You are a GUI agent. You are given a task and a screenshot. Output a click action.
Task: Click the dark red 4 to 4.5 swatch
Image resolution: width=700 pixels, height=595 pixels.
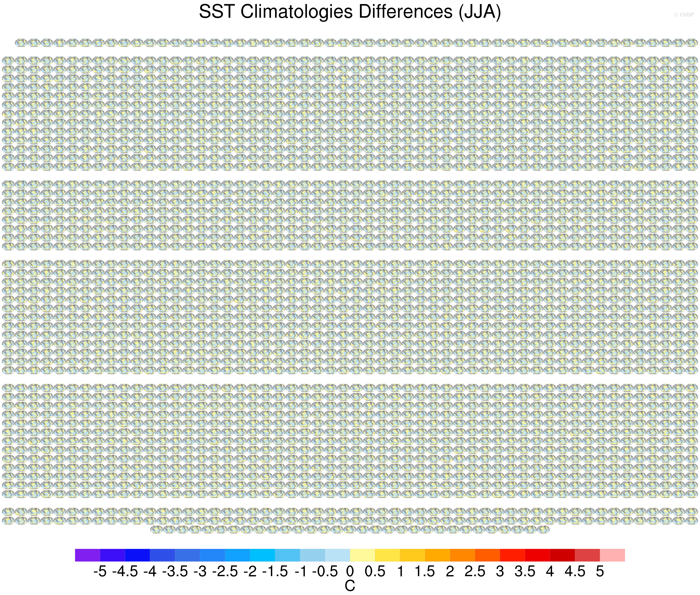562,555
